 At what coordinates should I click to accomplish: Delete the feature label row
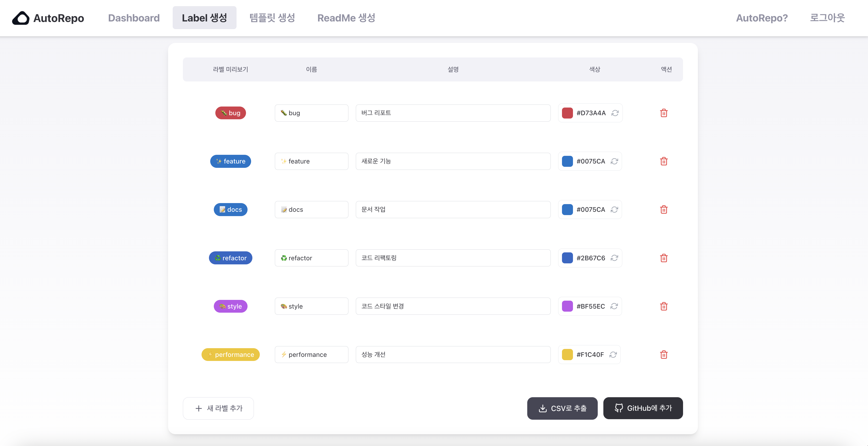[663, 161]
